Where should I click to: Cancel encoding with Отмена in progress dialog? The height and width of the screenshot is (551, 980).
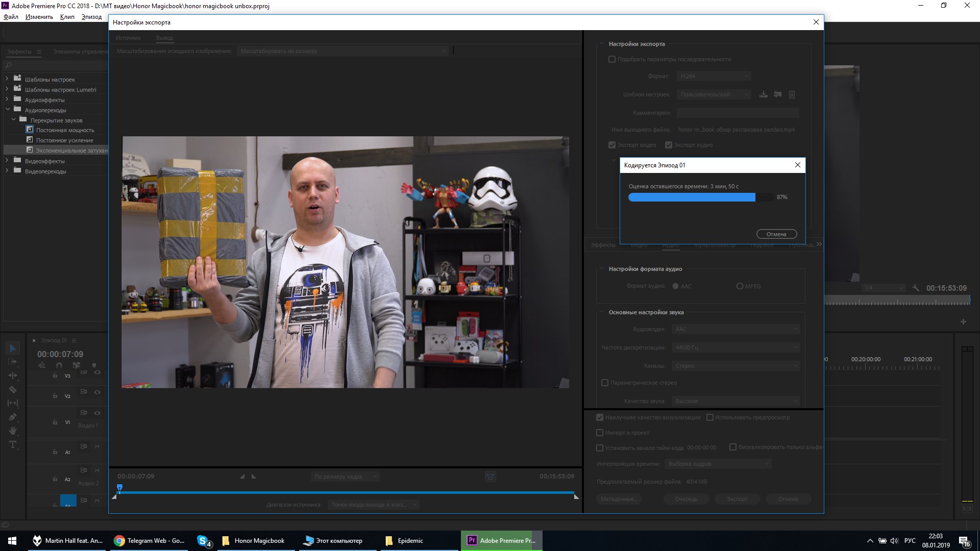coord(776,234)
